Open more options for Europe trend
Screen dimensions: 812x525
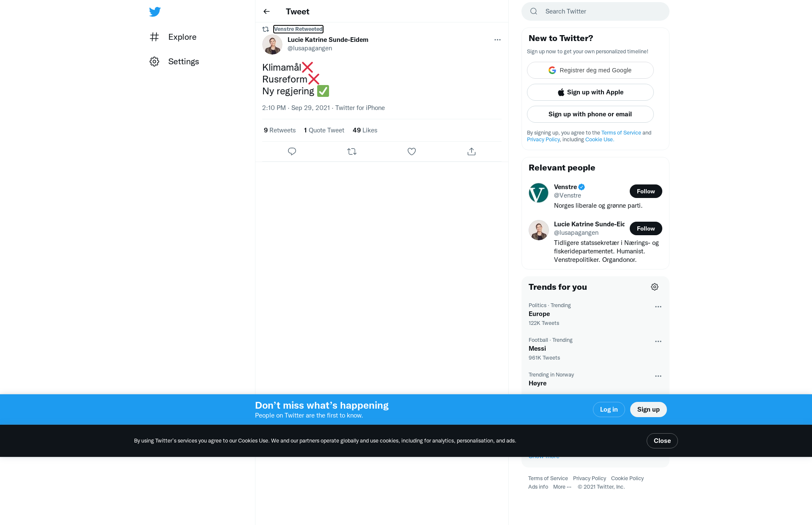coord(658,307)
